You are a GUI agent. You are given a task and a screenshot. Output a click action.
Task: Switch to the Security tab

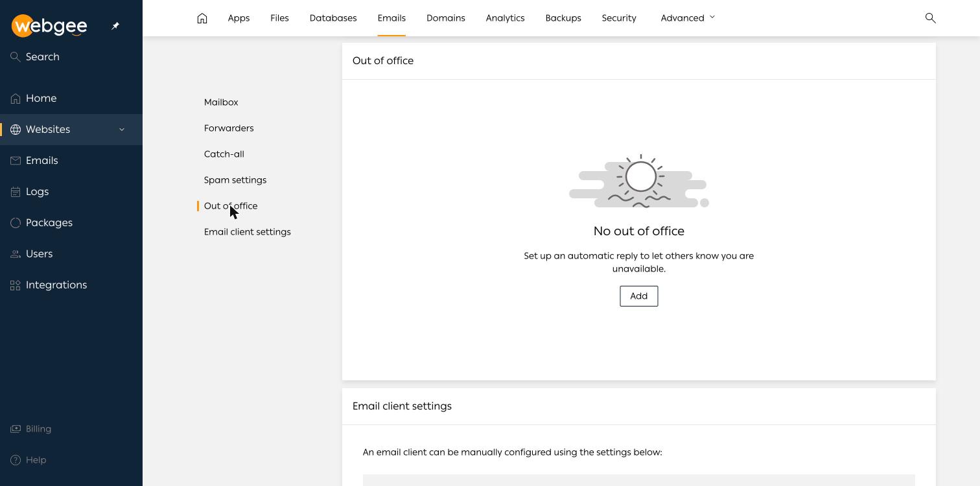pos(619,18)
